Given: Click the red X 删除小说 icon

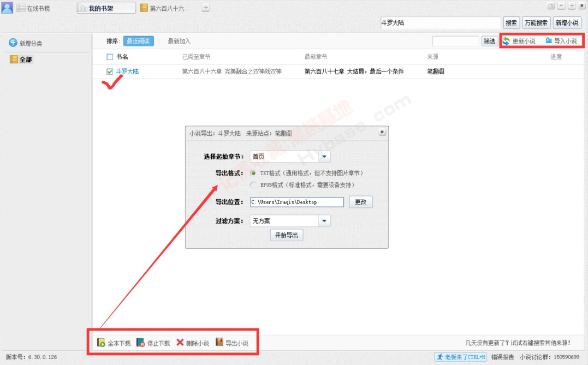Looking at the screenshot, I should coord(180,342).
